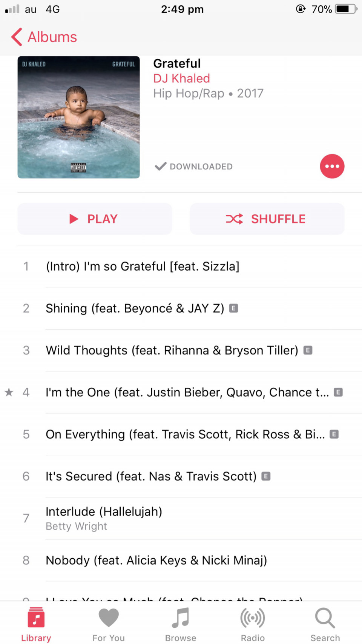362x644 pixels.
Task: Open the red more options ellipsis button
Action: point(332,166)
